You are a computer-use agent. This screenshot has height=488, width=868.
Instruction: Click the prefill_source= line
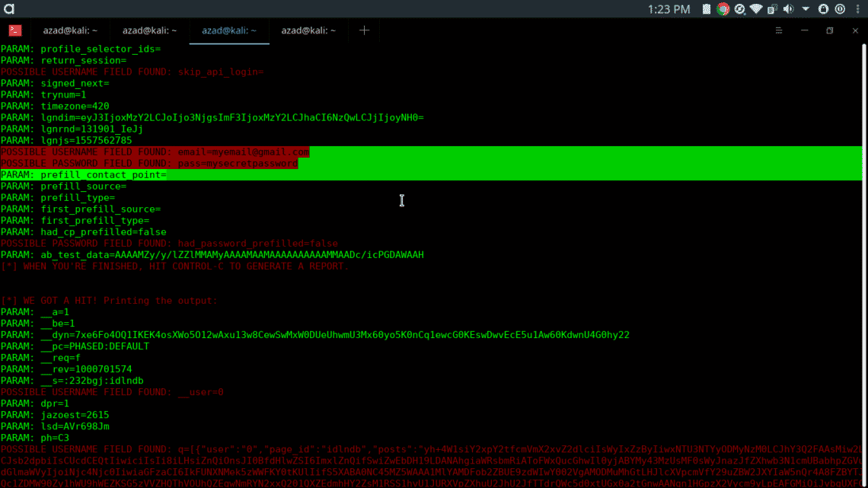tap(64, 186)
